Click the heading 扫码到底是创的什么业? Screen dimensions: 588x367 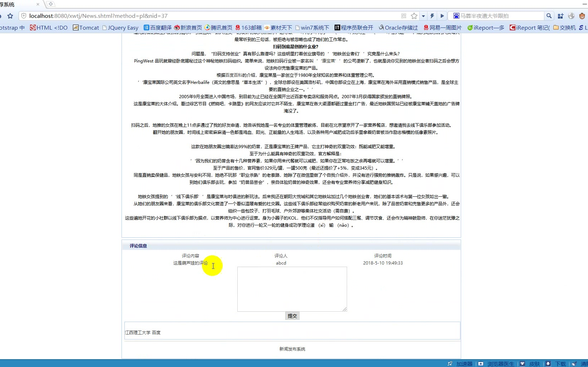click(x=296, y=47)
